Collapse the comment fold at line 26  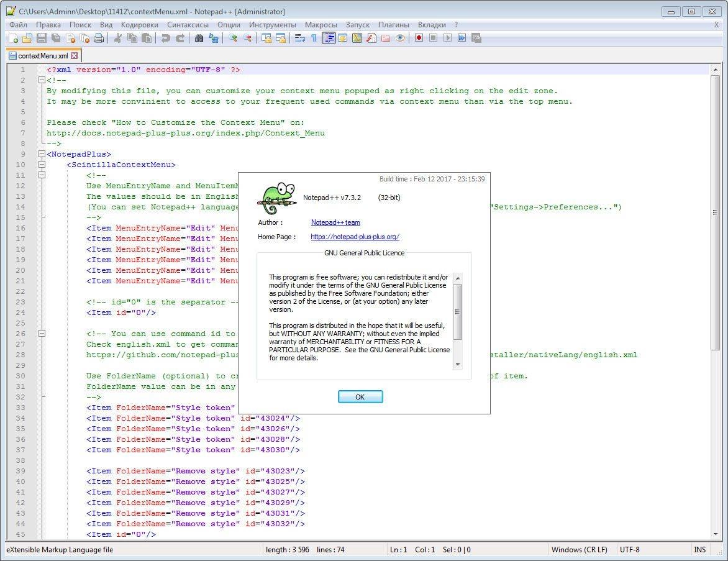pyautogui.click(x=42, y=334)
